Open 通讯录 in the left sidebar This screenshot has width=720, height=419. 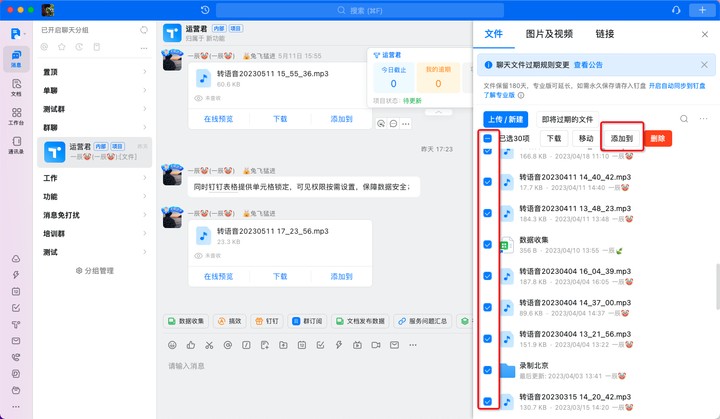click(16, 145)
